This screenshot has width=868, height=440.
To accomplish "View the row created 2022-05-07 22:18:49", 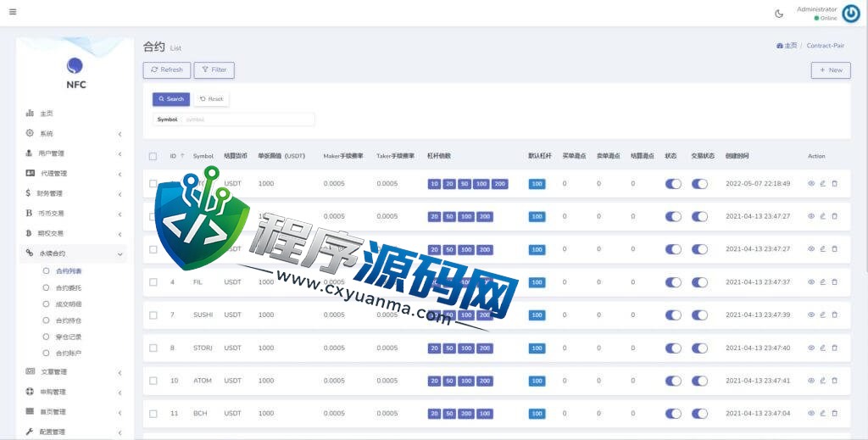I will click(811, 184).
